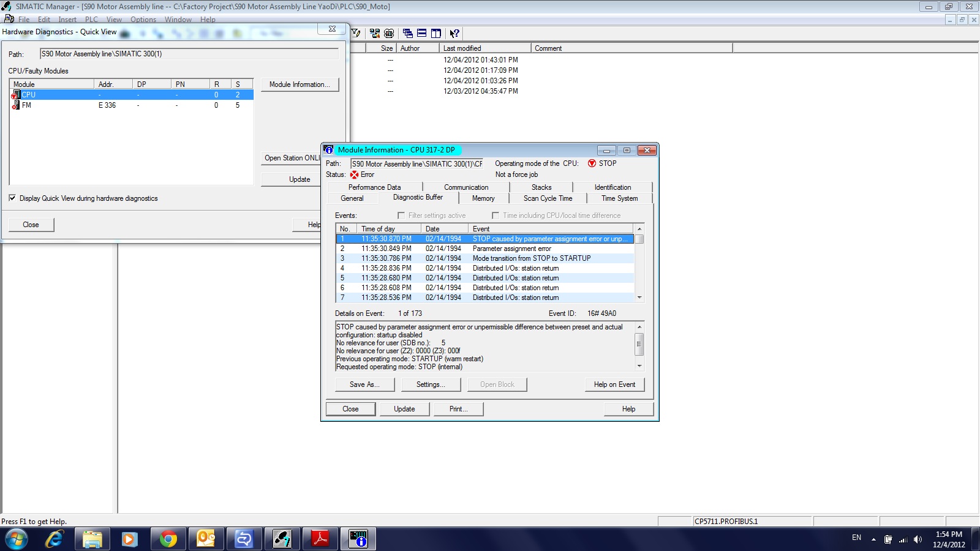
Task: Open the Time System tab
Action: pos(620,198)
